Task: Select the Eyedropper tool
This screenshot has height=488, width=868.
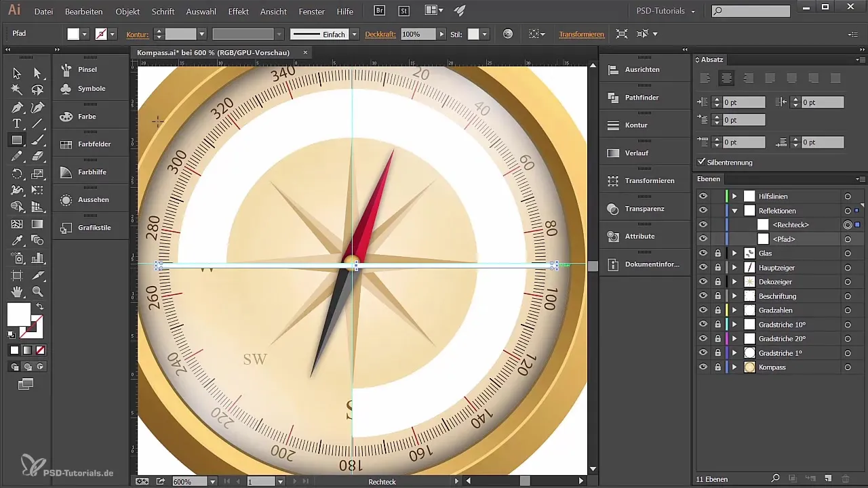Action: click(17, 241)
